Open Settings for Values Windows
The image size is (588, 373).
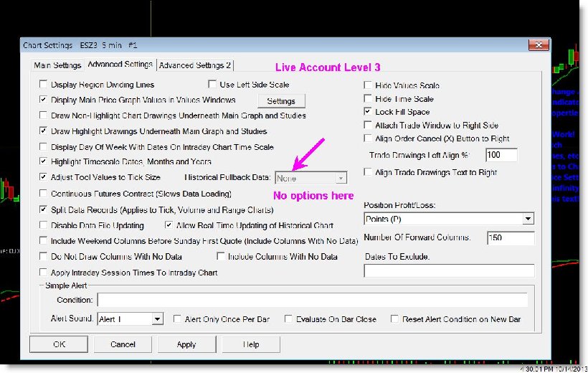click(x=281, y=101)
